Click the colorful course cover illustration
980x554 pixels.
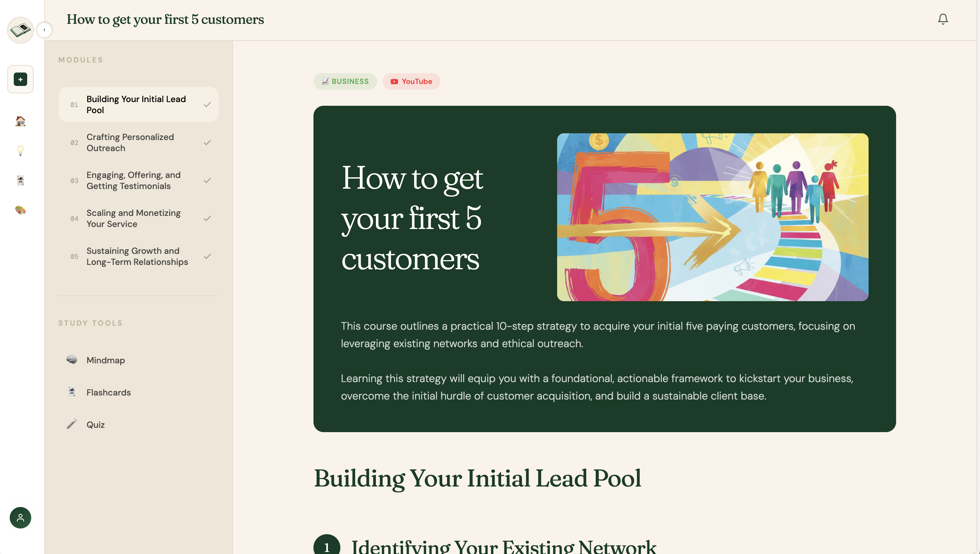(x=712, y=217)
